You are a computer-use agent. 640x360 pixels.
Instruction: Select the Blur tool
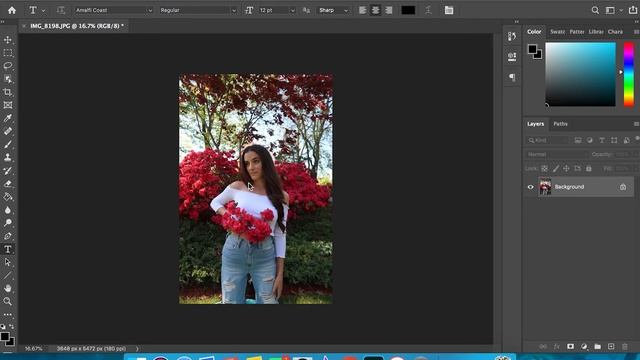point(8,210)
